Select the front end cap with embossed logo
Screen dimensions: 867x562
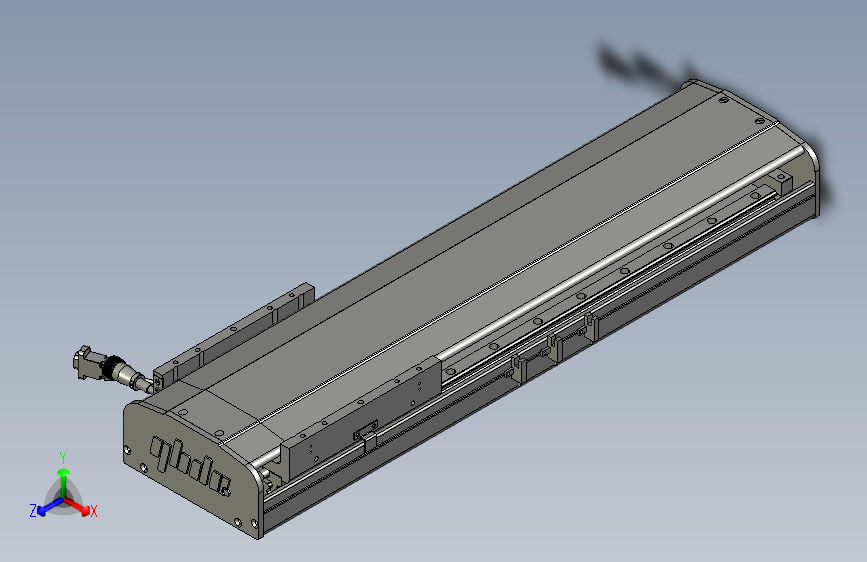[191, 469]
